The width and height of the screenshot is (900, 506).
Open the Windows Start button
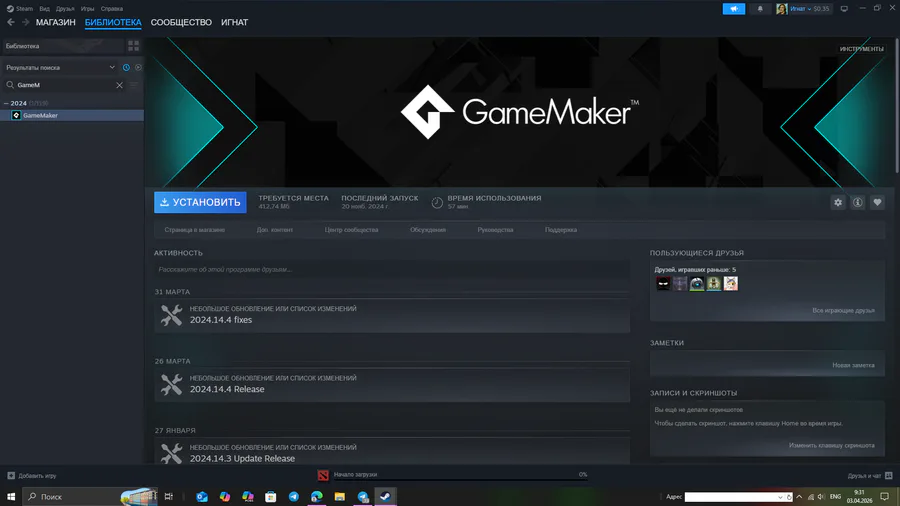pyautogui.click(x=10, y=497)
